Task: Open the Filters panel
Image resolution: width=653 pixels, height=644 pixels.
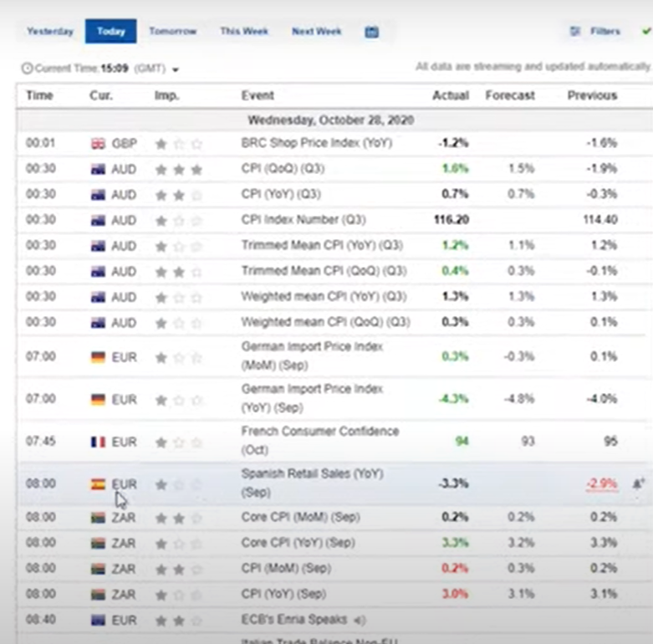Action: [596, 32]
